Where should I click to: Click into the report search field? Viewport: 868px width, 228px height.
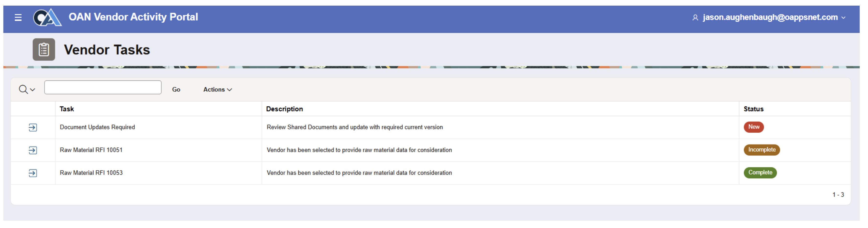pos(103,88)
